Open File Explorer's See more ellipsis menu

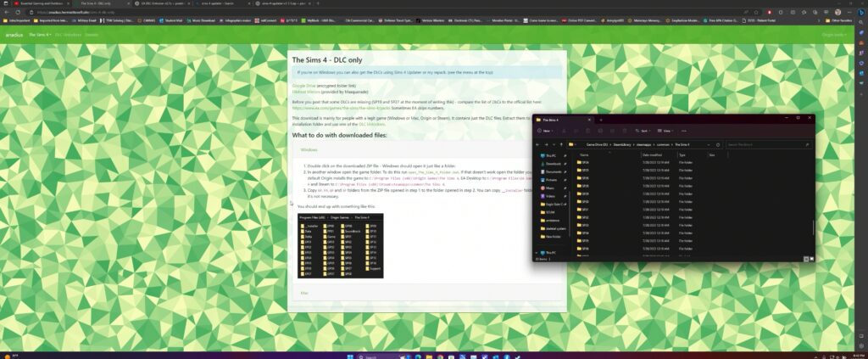(684, 131)
